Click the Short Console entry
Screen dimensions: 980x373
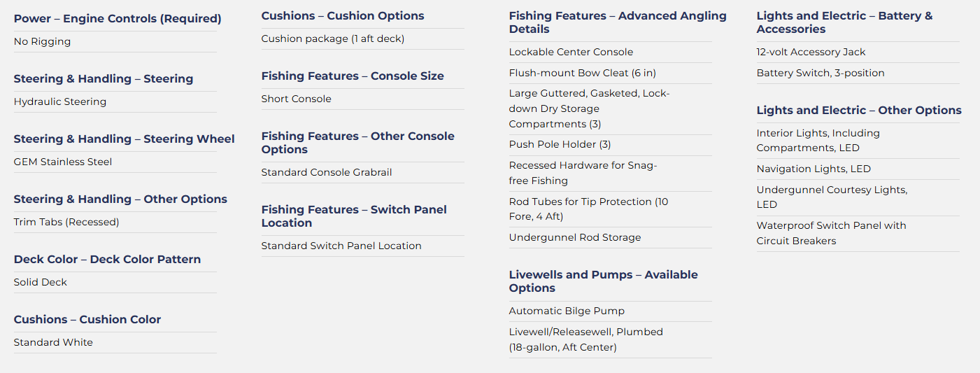pos(297,99)
